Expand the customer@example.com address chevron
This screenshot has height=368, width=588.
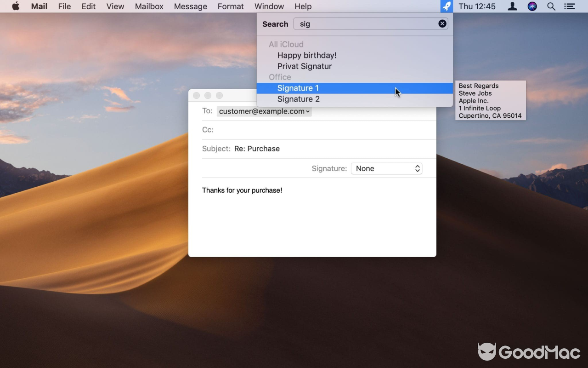[x=307, y=111]
